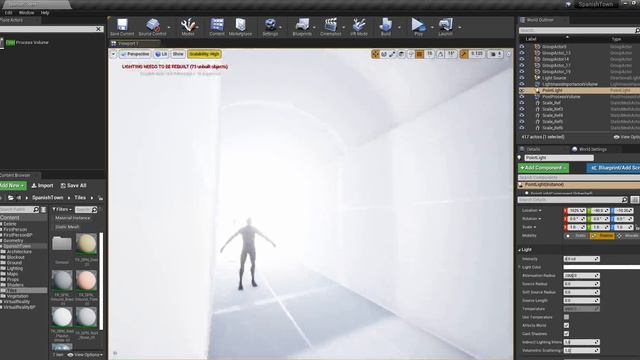Toggle the Use Temperature checkbox
Viewport: 640px width, 360px height.
[x=566, y=317]
